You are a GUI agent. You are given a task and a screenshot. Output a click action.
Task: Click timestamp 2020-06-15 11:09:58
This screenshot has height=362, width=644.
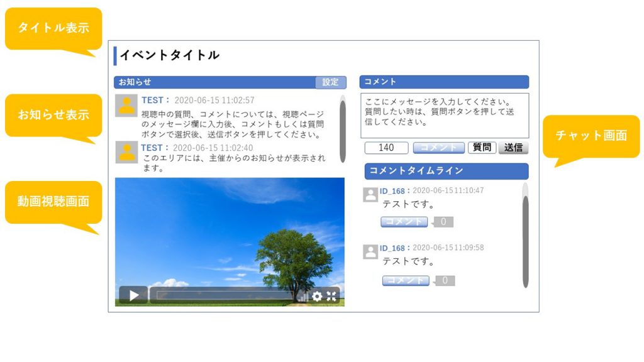(448, 248)
